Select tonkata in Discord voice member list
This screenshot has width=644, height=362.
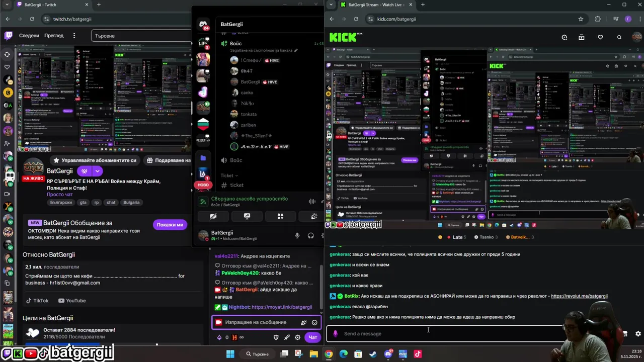[249, 114]
